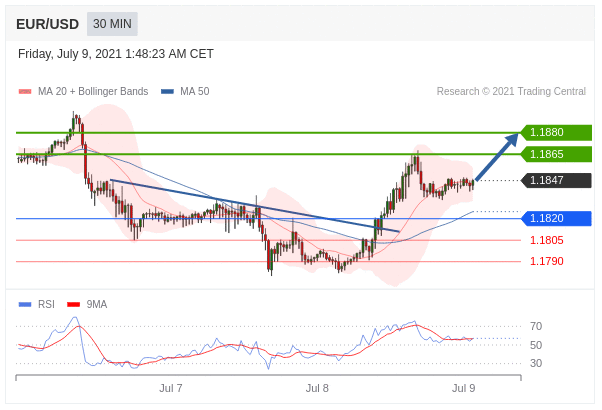Click the RSI 70 level label
The image size is (602, 410).
point(536,326)
